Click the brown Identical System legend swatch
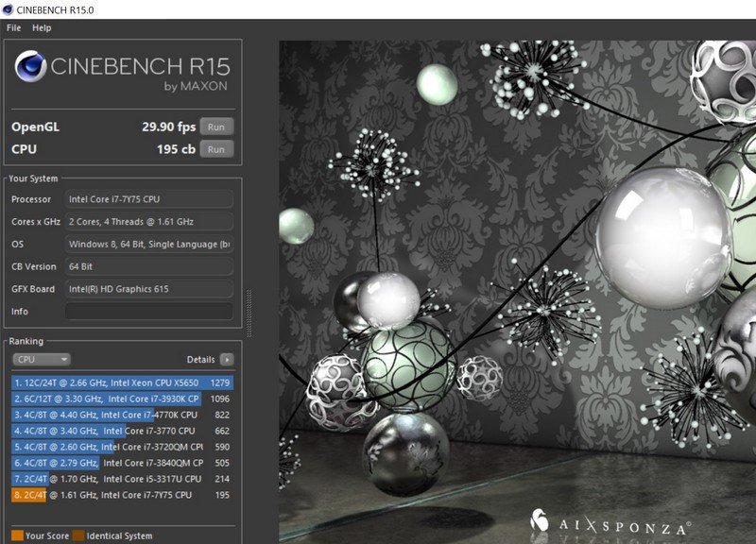Viewport: 756px width, 544px height. coord(78,536)
